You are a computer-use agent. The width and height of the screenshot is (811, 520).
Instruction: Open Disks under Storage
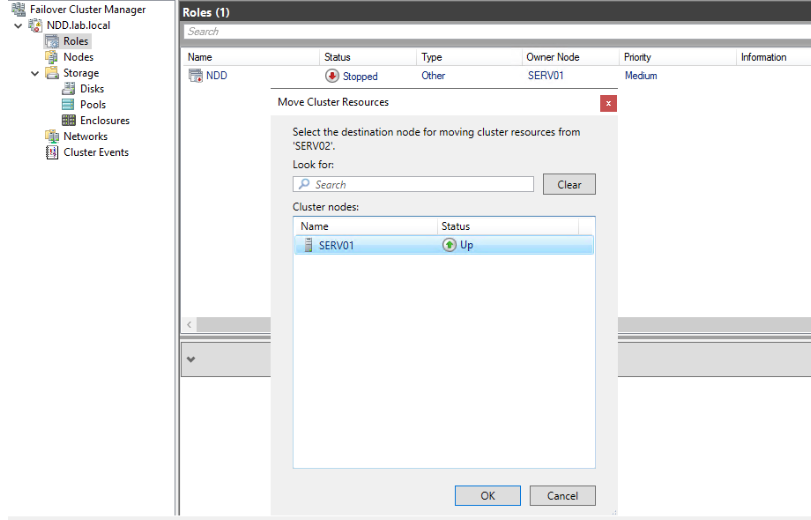pyautogui.click(x=92, y=88)
